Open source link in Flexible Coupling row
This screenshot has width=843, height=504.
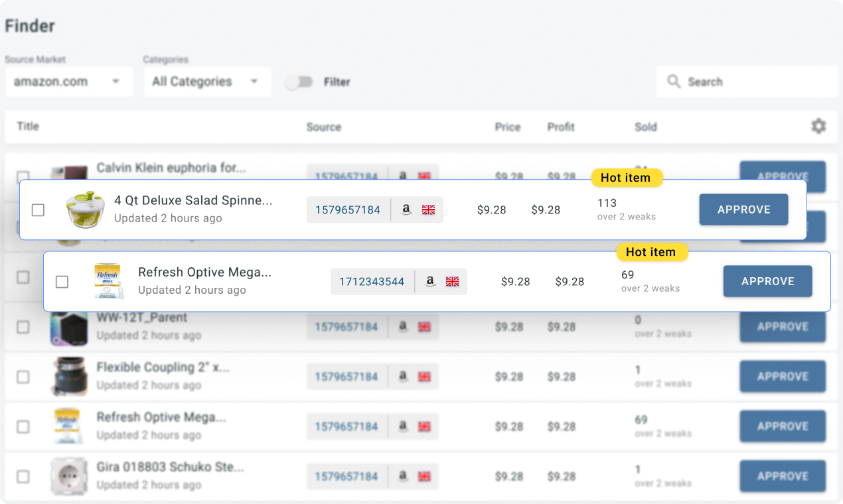pyautogui.click(x=346, y=376)
